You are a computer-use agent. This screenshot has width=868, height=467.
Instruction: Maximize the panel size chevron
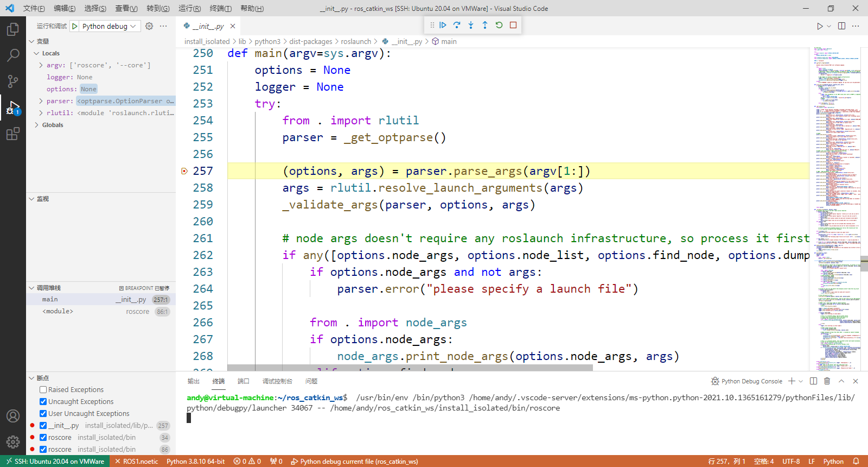point(841,381)
